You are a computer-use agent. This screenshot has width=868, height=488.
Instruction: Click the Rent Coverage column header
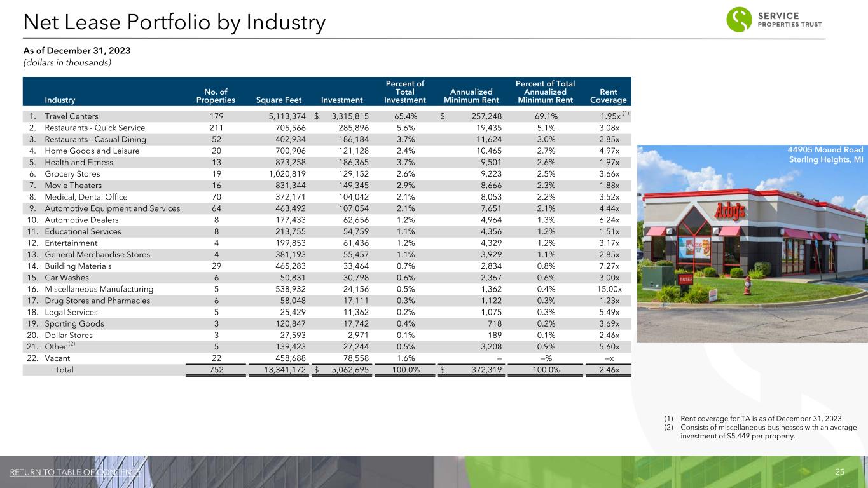[608, 95]
